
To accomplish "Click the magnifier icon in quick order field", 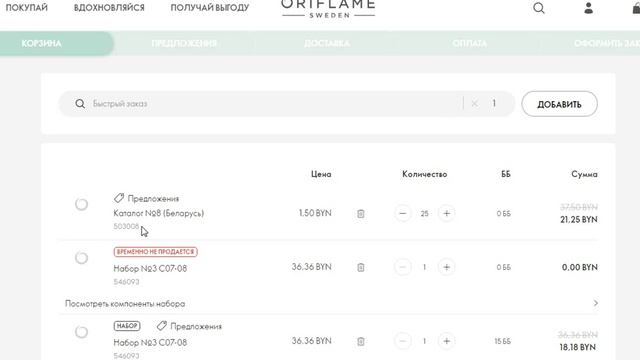I will 80,104.
